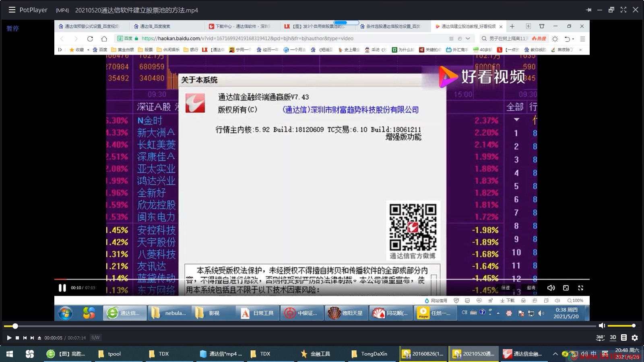
Task: Click the 下载 button in browser status bar
Action: 508,300
